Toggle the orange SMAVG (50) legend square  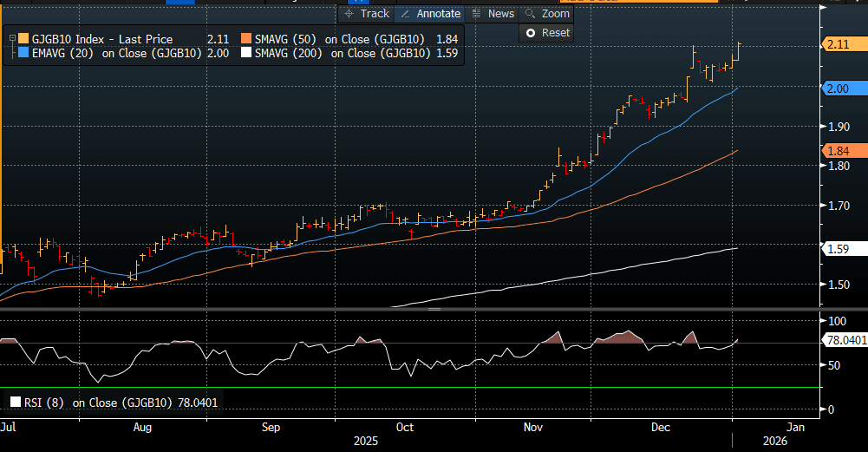[x=247, y=39]
